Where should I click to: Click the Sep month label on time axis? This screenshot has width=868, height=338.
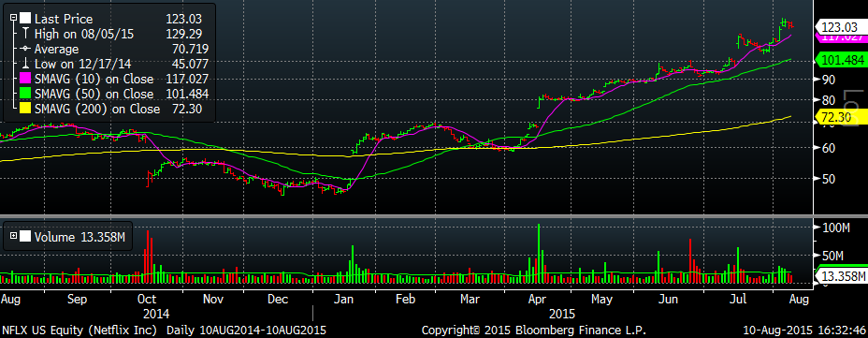tap(77, 300)
